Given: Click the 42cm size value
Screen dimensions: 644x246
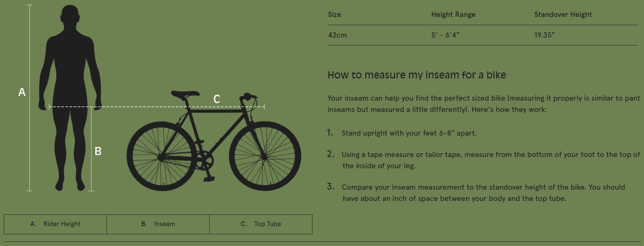Looking at the screenshot, I should (x=337, y=35).
